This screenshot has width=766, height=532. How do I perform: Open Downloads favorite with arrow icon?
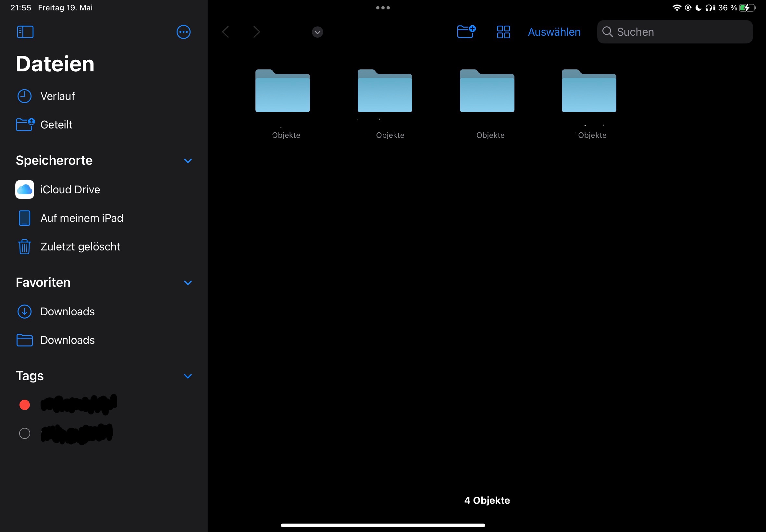click(67, 311)
